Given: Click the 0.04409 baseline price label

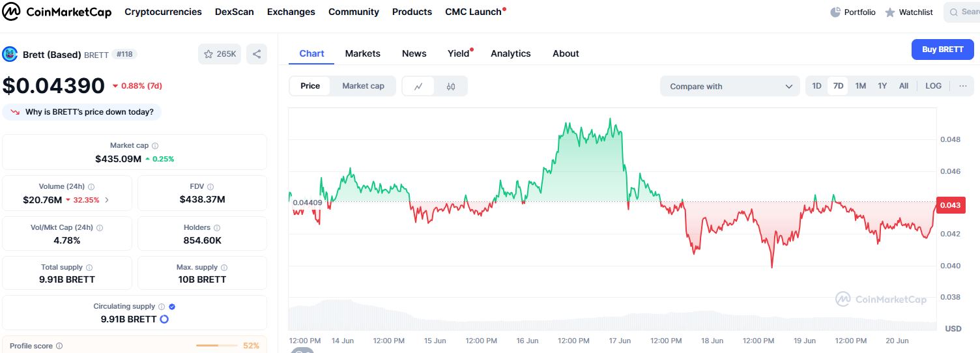Looking at the screenshot, I should 308,203.
